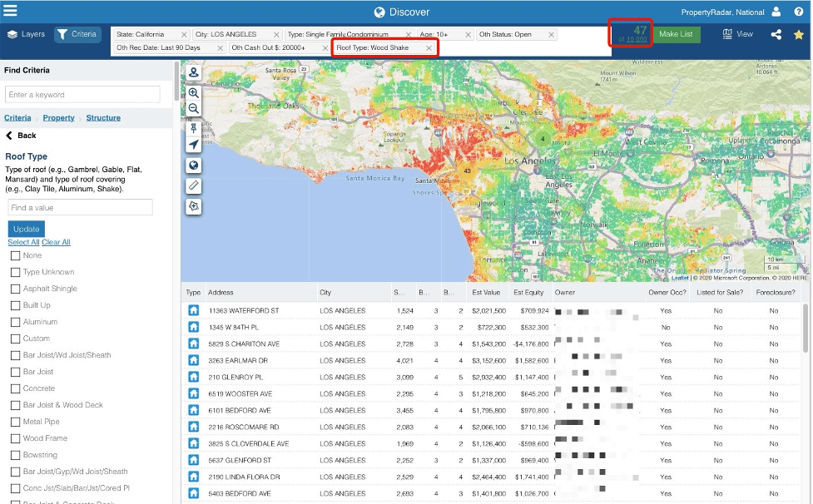Remove the Age: 10+ filter
Image resolution: width=813 pixels, height=504 pixels.
coord(468,35)
